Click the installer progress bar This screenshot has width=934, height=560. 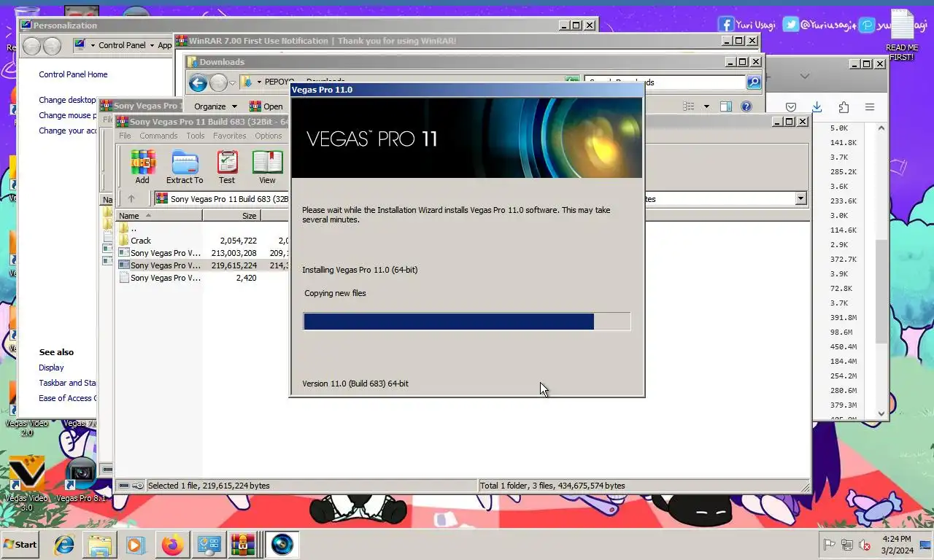467,322
